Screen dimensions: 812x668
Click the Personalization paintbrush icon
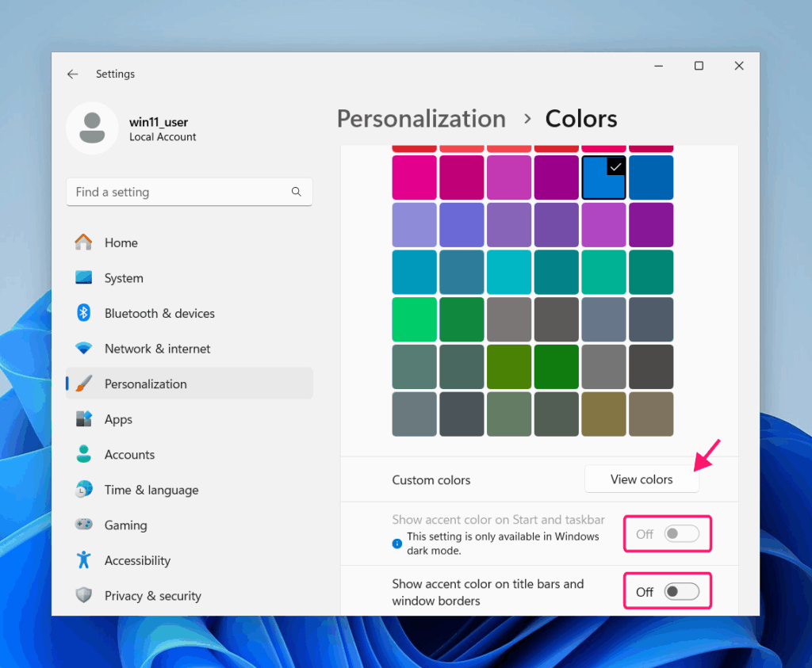tap(83, 384)
